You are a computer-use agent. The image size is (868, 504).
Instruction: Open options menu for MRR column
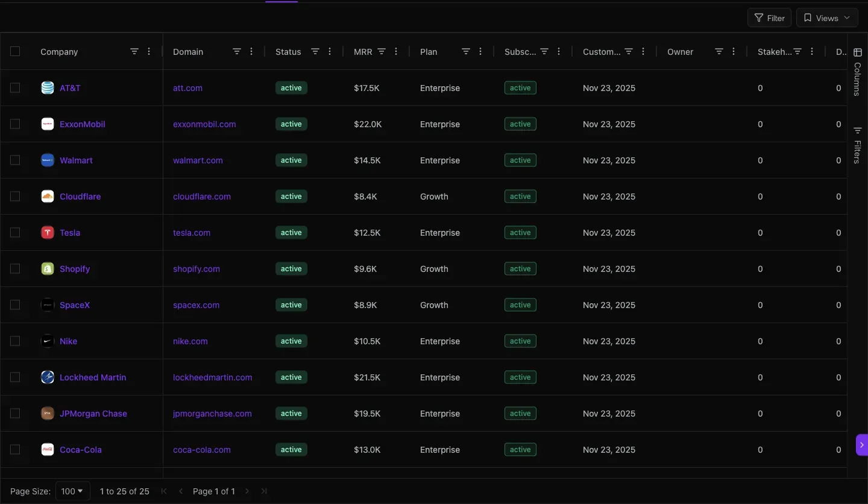[x=396, y=52]
